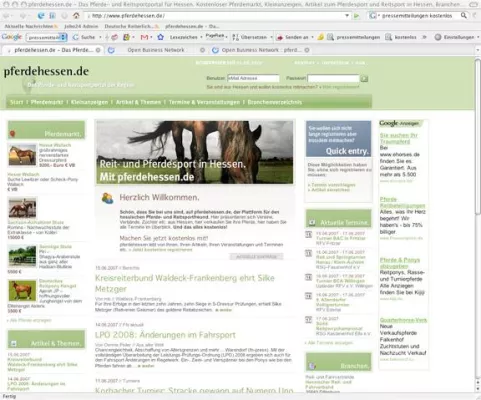Image resolution: width=481 pixels, height=400 pixels.
Task: Switch to the pferdehessen.de browser tab
Action: tap(53, 50)
